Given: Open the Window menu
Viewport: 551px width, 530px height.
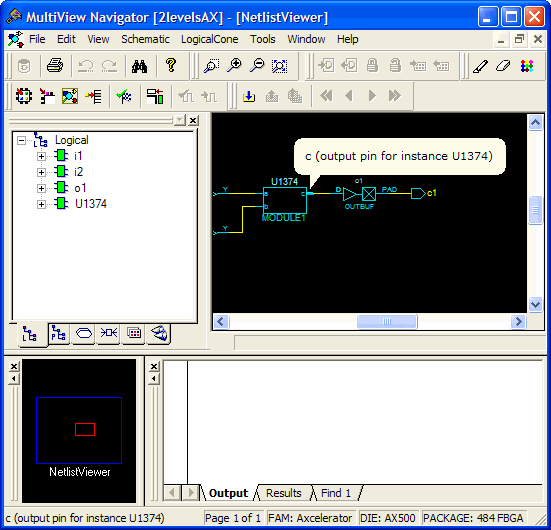Looking at the screenshot, I should click(306, 39).
